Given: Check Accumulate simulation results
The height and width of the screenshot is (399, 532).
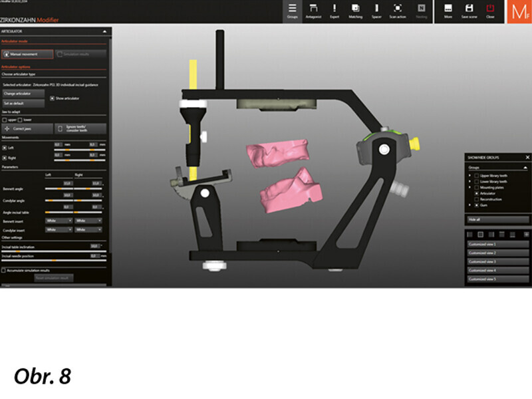Looking at the screenshot, I should 3,271.
